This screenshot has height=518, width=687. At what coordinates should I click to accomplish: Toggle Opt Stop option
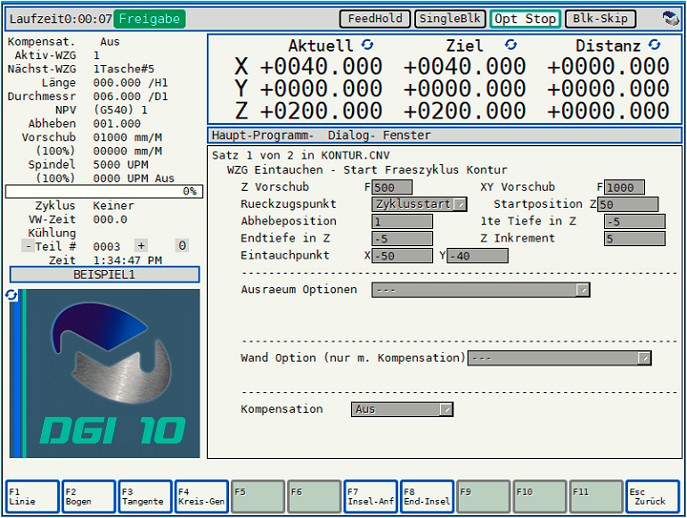pos(525,19)
